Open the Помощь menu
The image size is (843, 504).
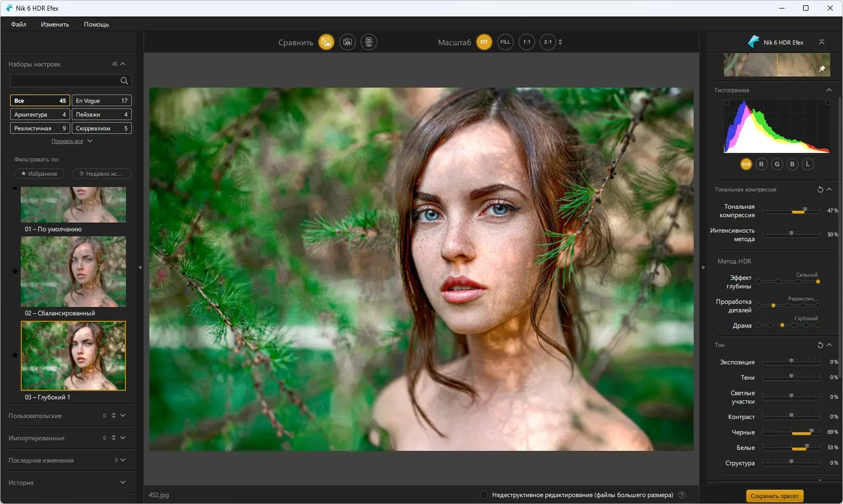(x=96, y=24)
